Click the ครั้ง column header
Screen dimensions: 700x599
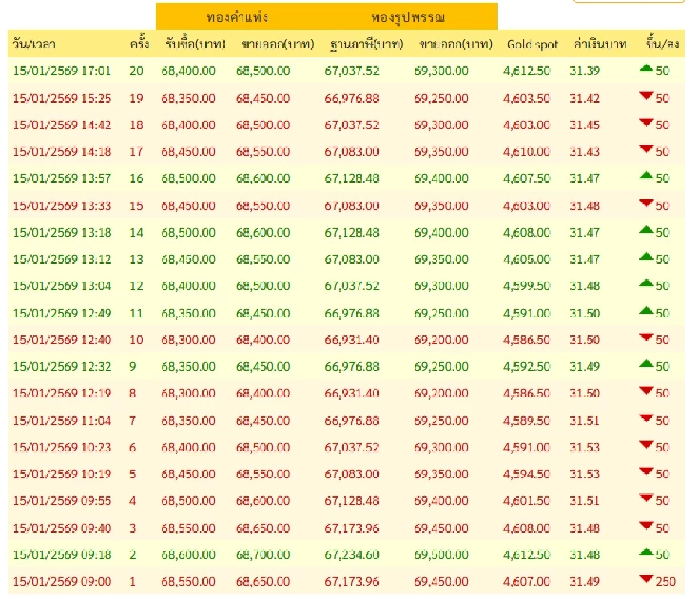[139, 44]
